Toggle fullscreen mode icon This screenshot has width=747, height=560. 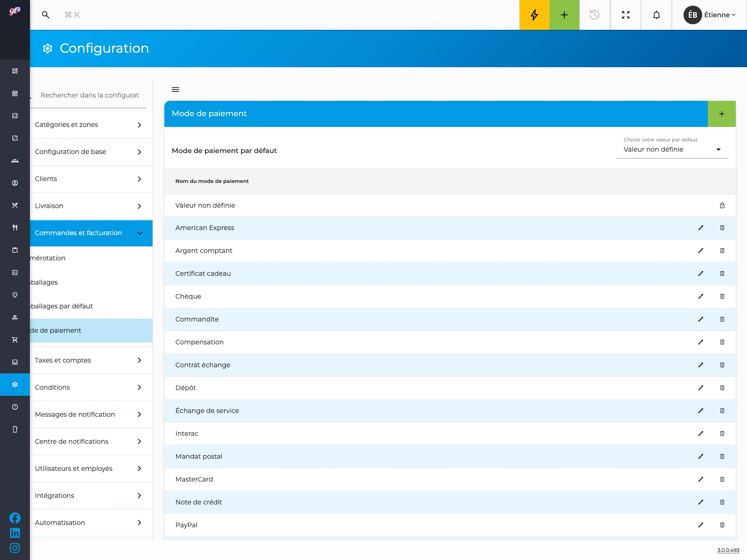pyautogui.click(x=626, y=15)
